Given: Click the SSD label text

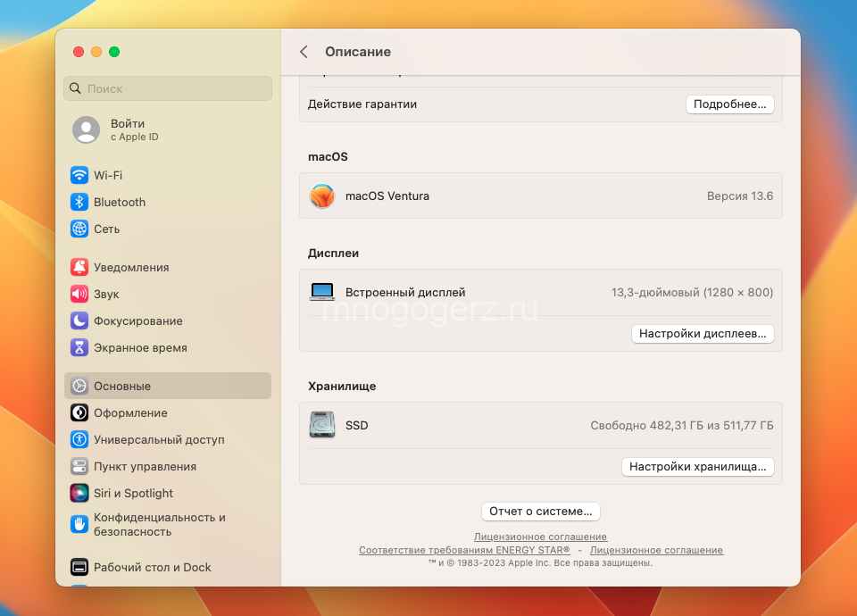Looking at the screenshot, I should (x=356, y=425).
